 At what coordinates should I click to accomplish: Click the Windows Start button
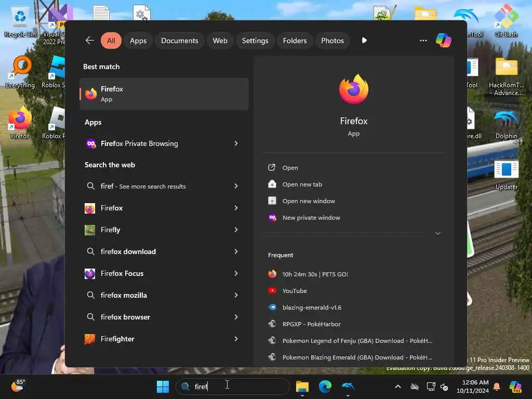(163, 387)
